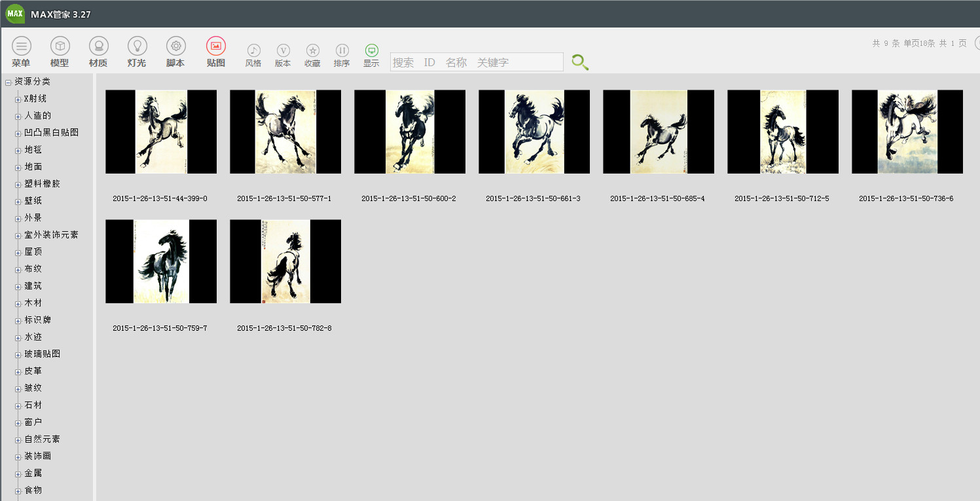980x501 pixels.
Task: Toggle the 收藏 favorites star icon
Action: [x=313, y=51]
